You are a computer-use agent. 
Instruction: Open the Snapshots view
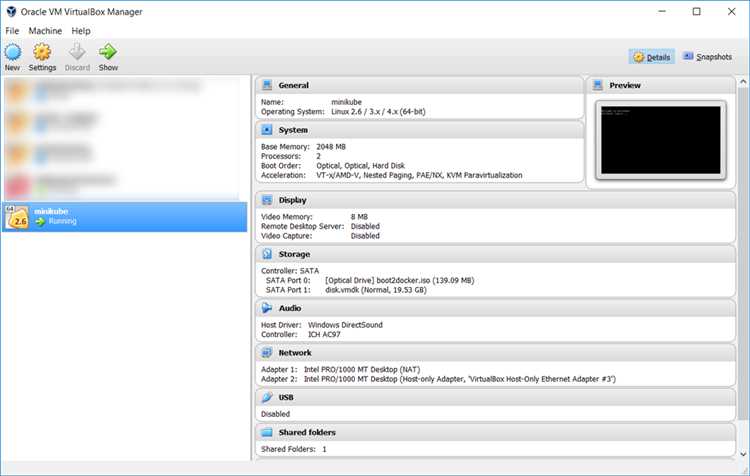pyautogui.click(x=707, y=57)
